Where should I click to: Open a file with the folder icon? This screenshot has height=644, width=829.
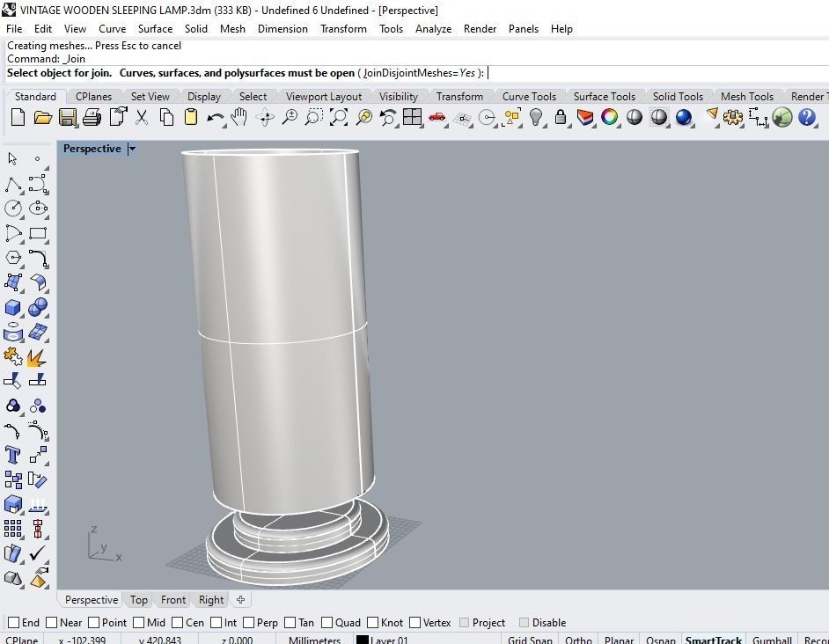tap(43, 117)
